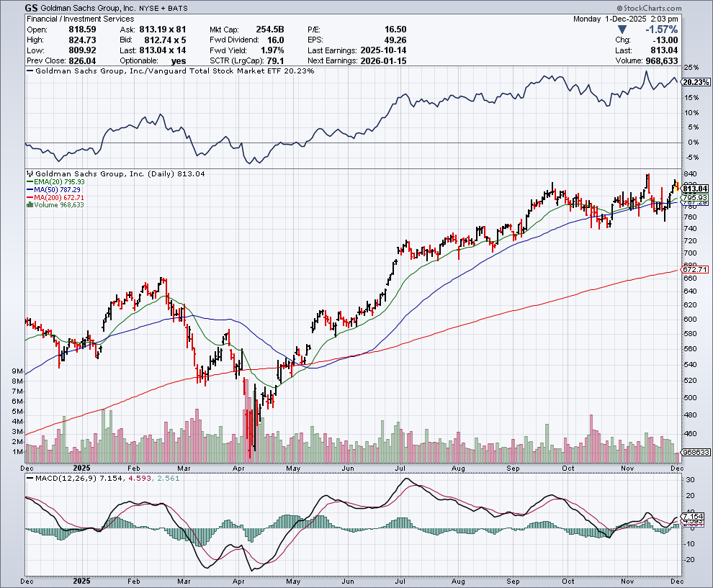Click the red 672.71 MA(200) axis tag
The image size is (713, 588).
pos(696,269)
